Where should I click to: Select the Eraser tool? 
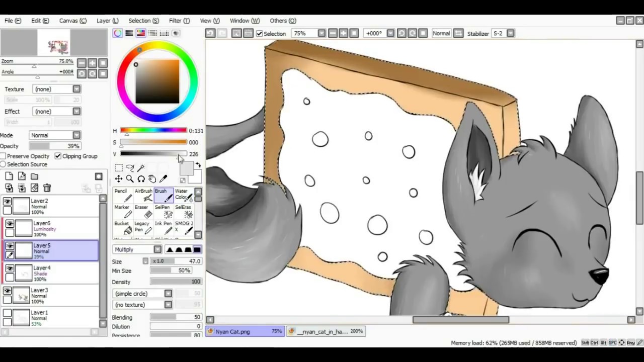pyautogui.click(x=143, y=212)
